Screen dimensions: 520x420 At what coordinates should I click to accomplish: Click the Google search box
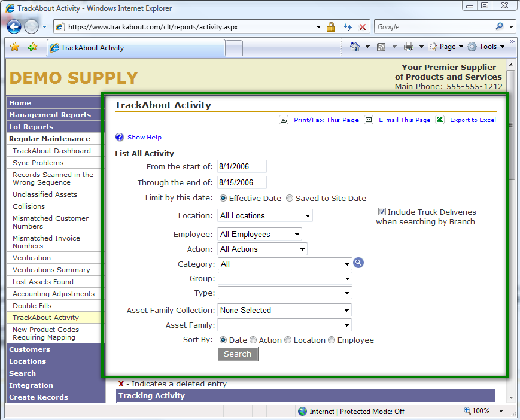pyautogui.click(x=434, y=27)
